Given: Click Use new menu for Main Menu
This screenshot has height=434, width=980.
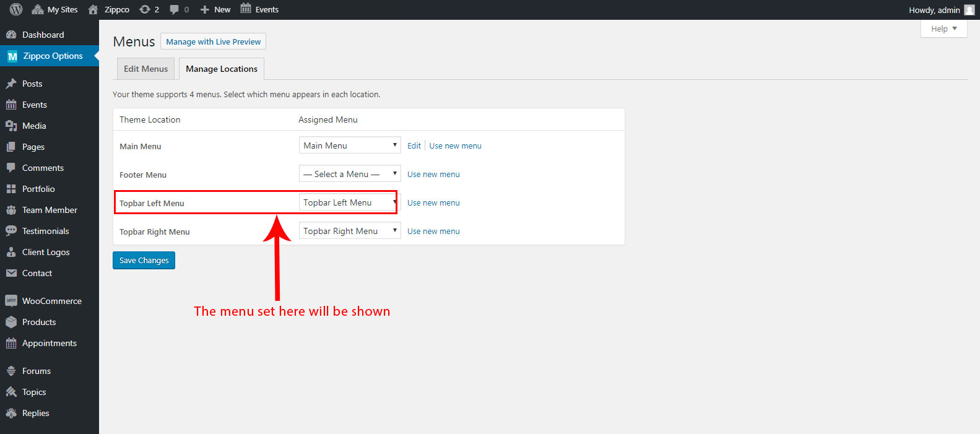Looking at the screenshot, I should (455, 145).
